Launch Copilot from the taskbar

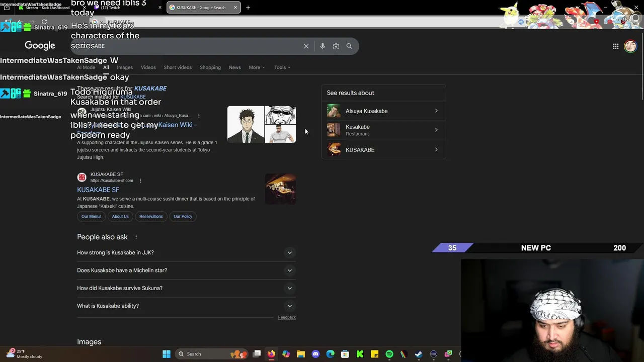[x=286, y=354]
